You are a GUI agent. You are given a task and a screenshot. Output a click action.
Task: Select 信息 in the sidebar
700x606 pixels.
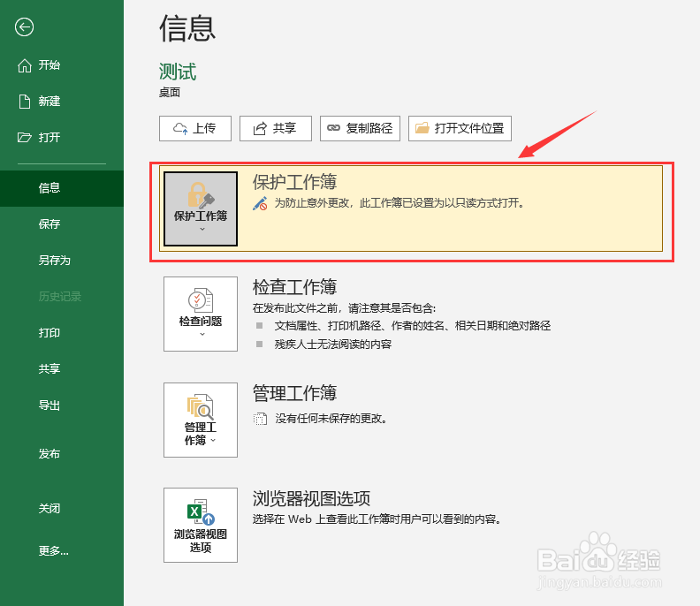(62, 188)
